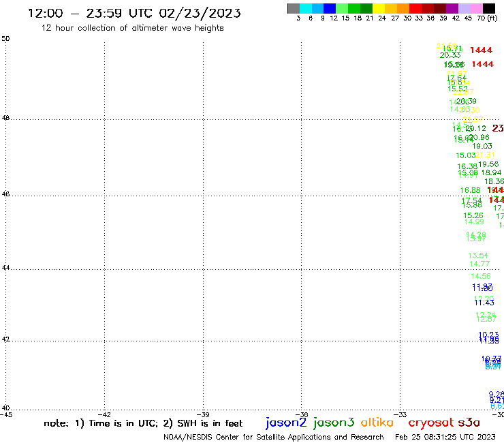This screenshot has width=504, height=443.
Task: Click latitude axis label 48
Action: pos(5,118)
